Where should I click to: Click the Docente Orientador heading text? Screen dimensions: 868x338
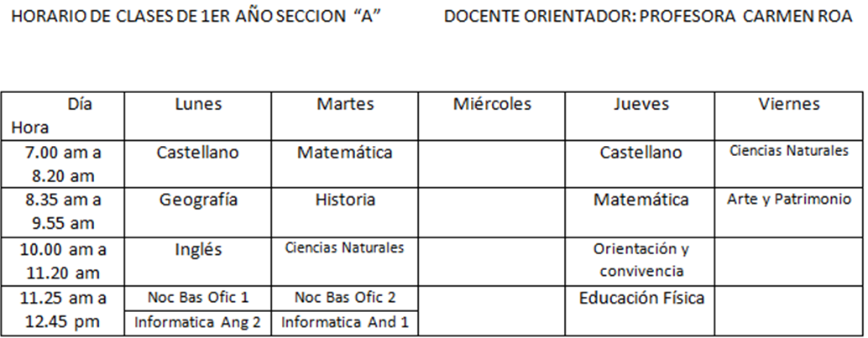pyautogui.click(x=648, y=17)
